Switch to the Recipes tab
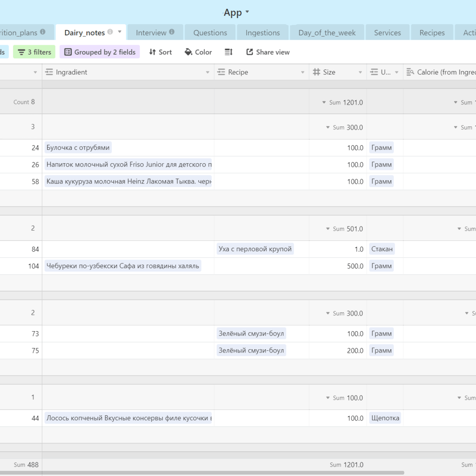This screenshot has height=476, width=476. click(x=432, y=33)
